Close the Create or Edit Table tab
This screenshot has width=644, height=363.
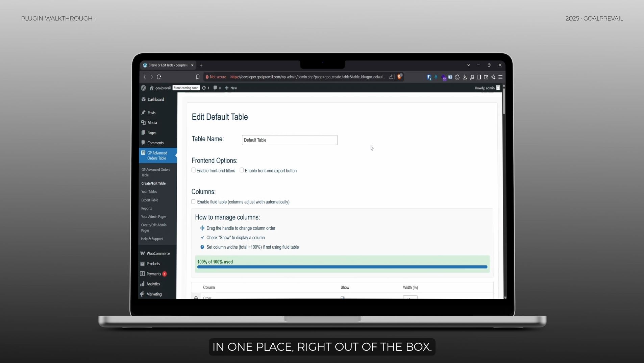tap(192, 65)
